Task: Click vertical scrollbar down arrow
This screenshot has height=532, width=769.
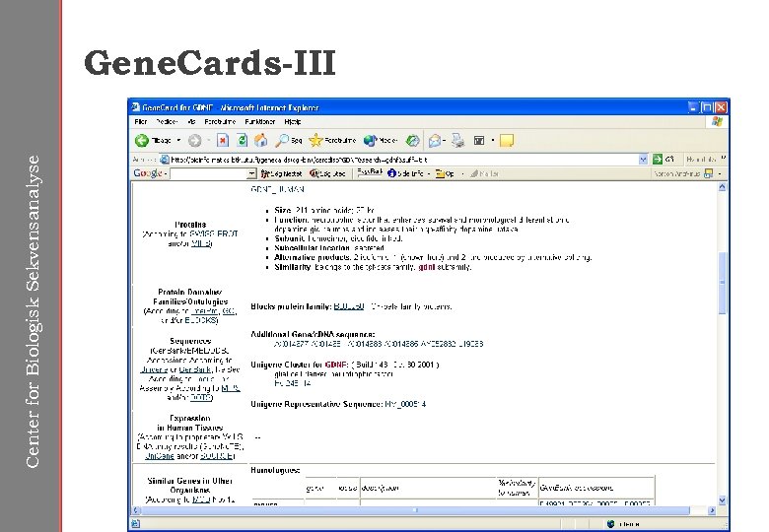Action: point(722,500)
